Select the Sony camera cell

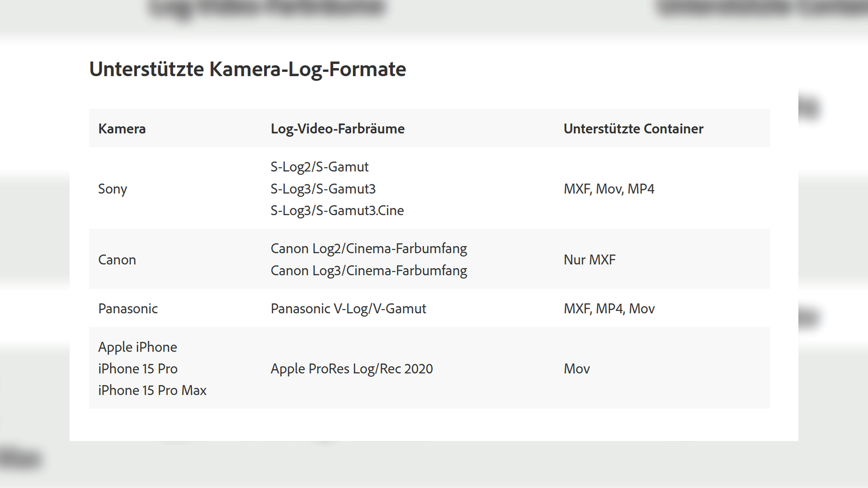click(x=113, y=189)
